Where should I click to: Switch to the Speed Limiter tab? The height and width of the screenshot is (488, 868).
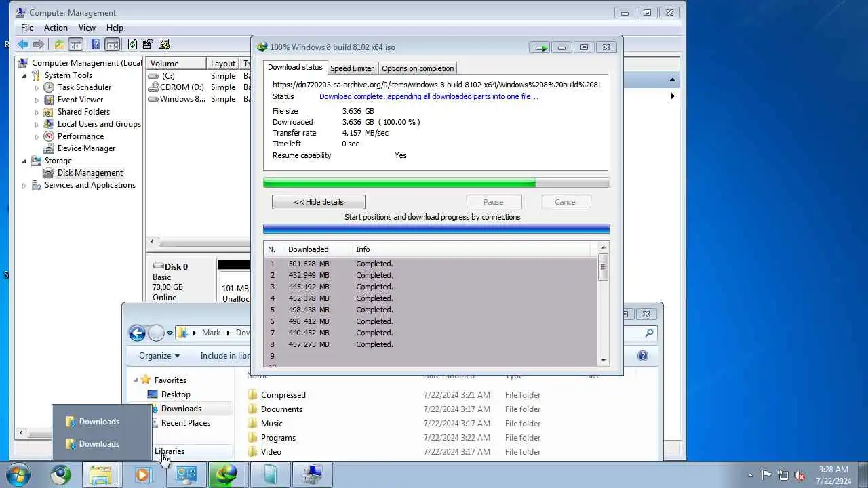[x=352, y=68]
